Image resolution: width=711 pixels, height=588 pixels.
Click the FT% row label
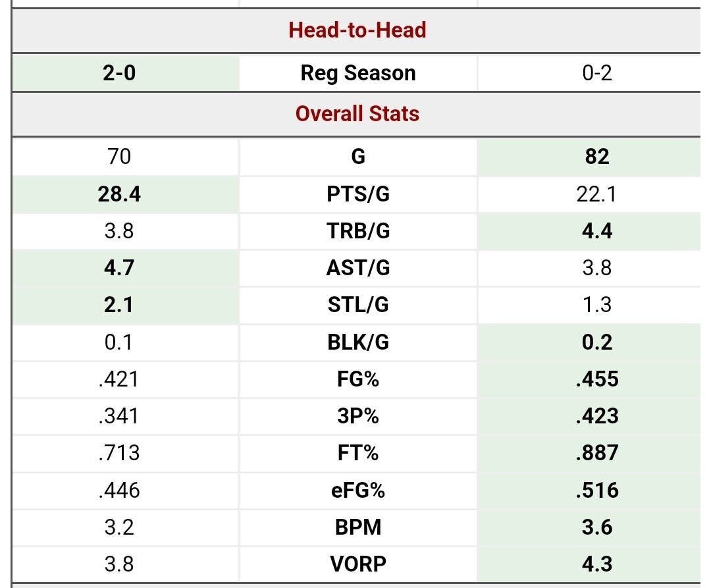pyautogui.click(x=357, y=453)
